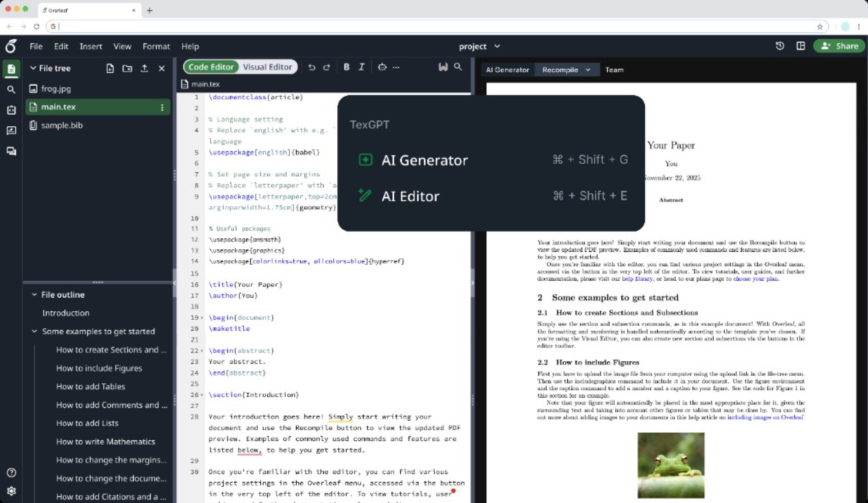Apply italic formatting
Image resolution: width=868 pixels, height=503 pixels.
tap(361, 67)
